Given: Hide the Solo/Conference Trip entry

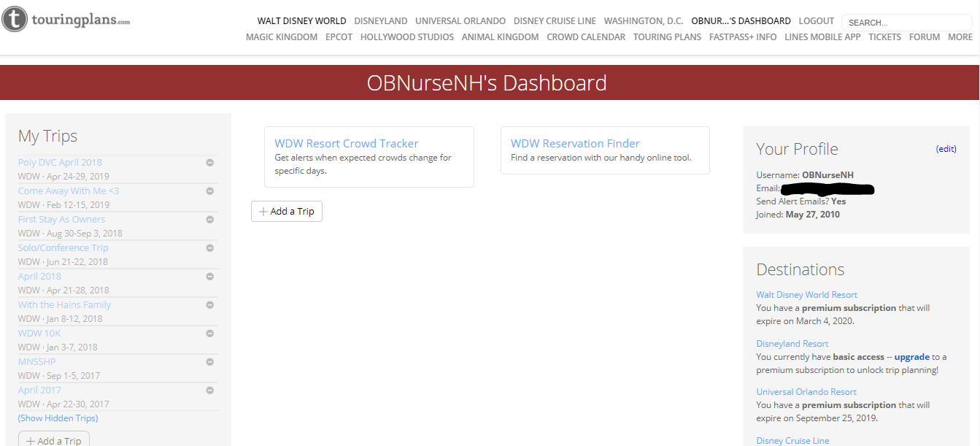Looking at the screenshot, I should (x=209, y=248).
